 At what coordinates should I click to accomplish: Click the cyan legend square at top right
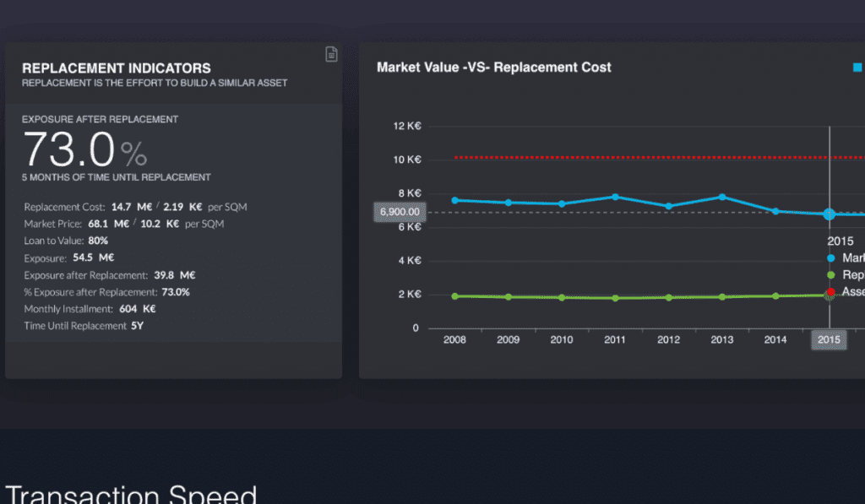tap(858, 65)
